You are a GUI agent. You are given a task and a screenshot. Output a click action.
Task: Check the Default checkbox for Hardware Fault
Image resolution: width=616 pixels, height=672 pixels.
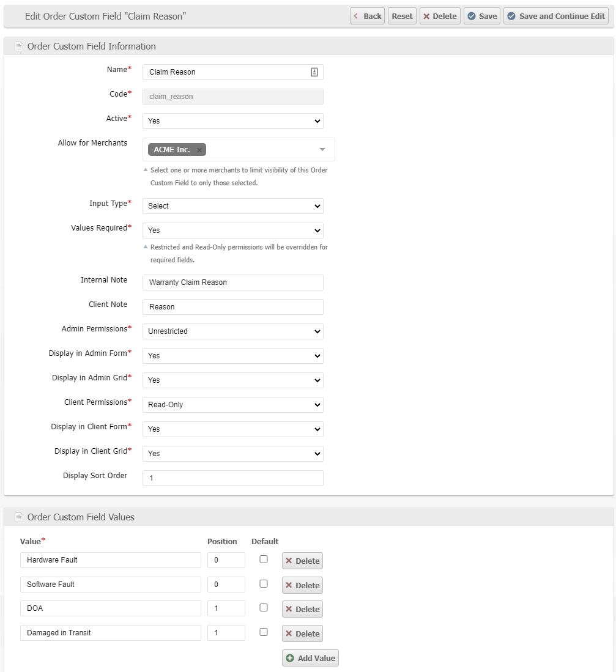tap(263, 558)
